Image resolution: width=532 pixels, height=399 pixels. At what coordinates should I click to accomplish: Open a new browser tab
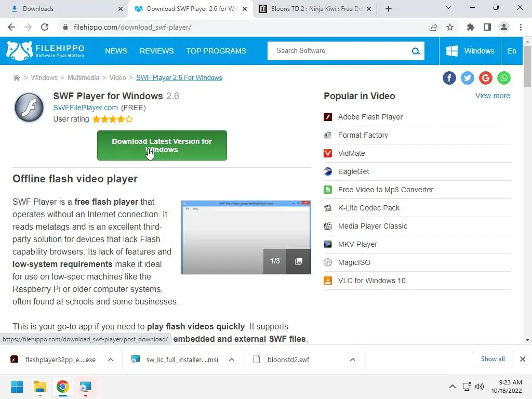coord(389,9)
